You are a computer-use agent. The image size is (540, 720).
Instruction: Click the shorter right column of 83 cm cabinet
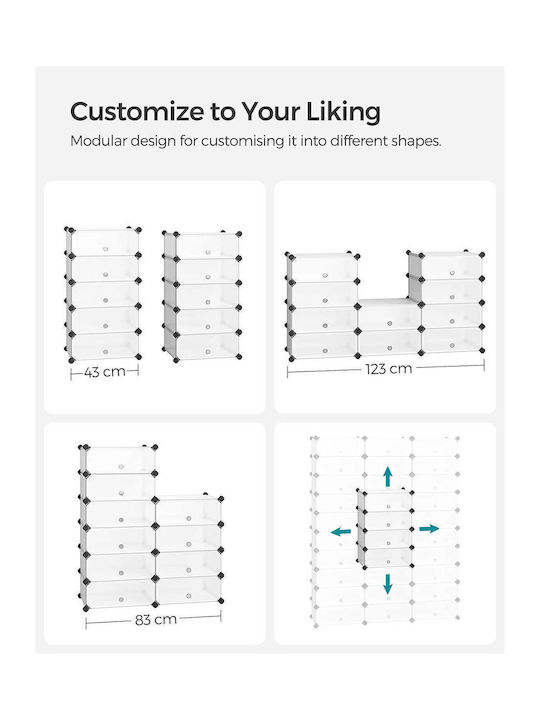pos(189,550)
